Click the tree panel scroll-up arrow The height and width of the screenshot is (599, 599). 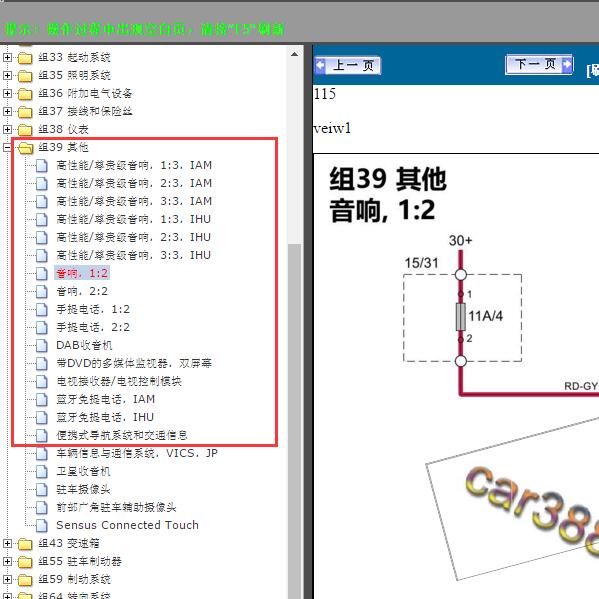tap(294, 54)
